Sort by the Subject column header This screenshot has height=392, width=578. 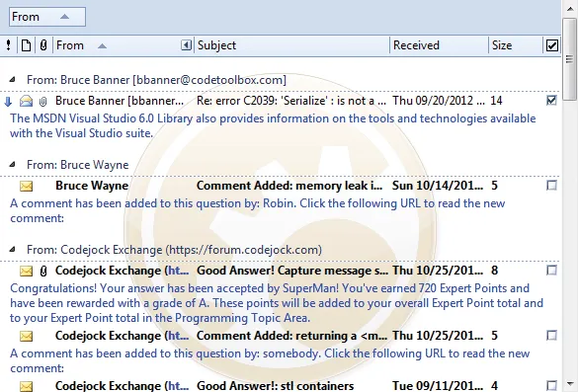tap(291, 45)
